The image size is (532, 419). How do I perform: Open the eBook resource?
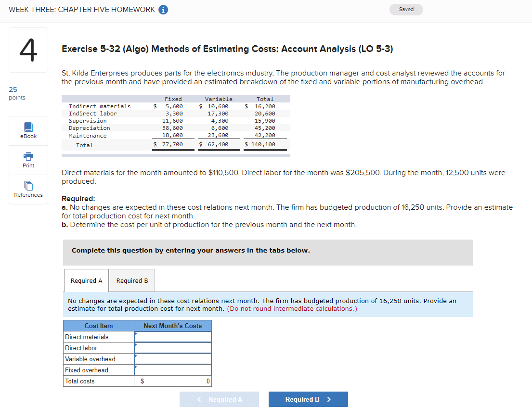point(28,130)
